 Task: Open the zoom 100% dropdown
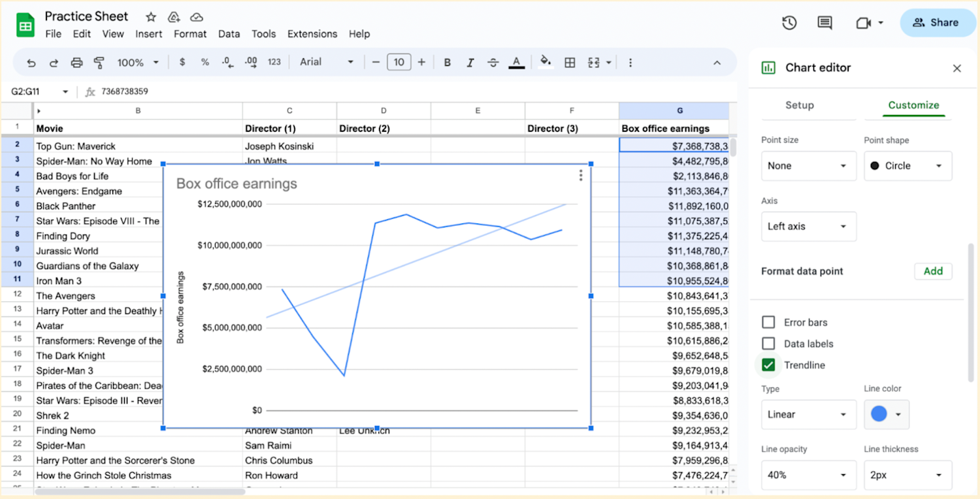(138, 63)
